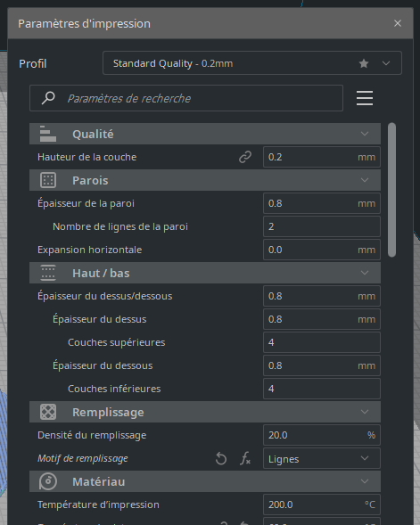The height and width of the screenshot is (525, 420).
Task: Click the Haut / bas section chevron
Action: (x=365, y=273)
